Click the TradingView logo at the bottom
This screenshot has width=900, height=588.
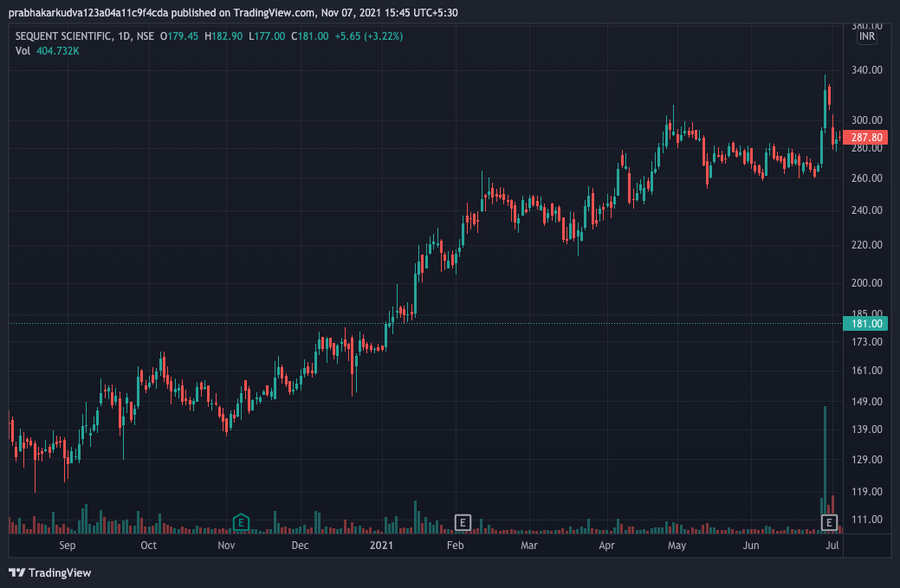[50, 572]
